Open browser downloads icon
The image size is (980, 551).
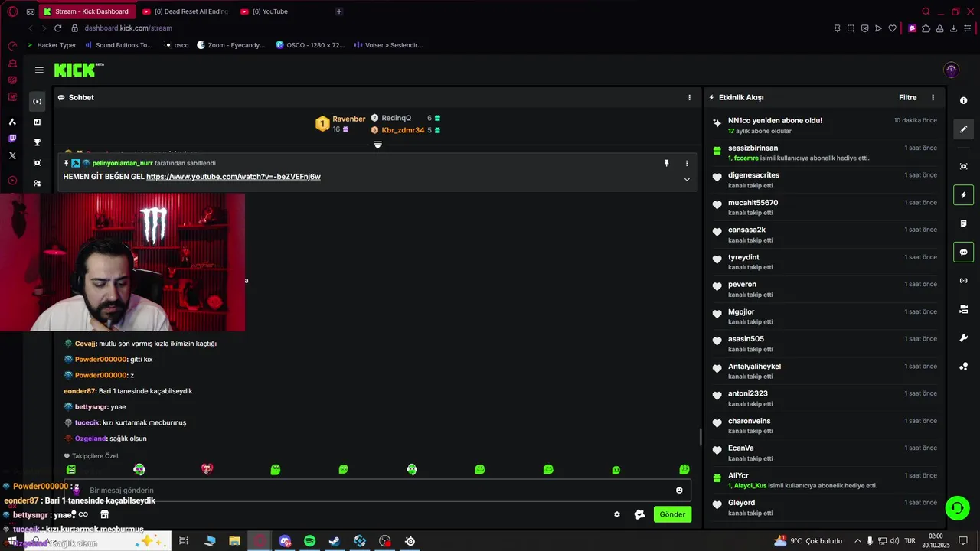(953, 28)
